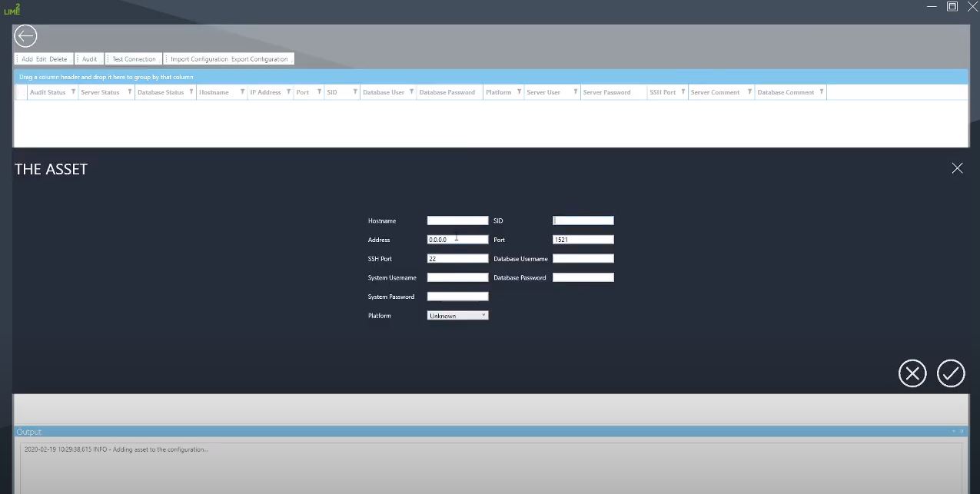
Task: Minimize the application window
Action: tap(932, 7)
